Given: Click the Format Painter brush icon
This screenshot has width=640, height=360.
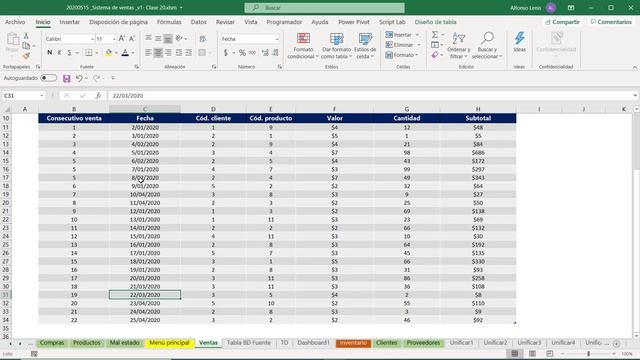Looking at the screenshot, I should pos(27,56).
